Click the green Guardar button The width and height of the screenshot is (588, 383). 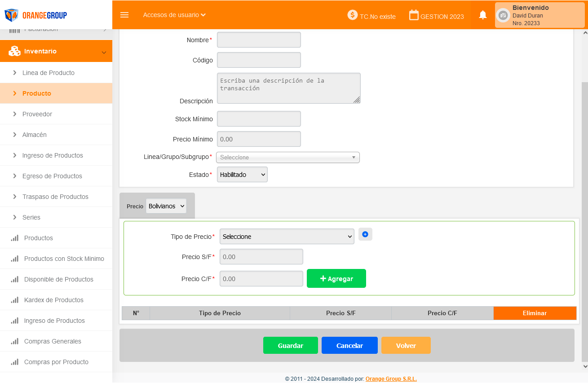click(x=290, y=345)
